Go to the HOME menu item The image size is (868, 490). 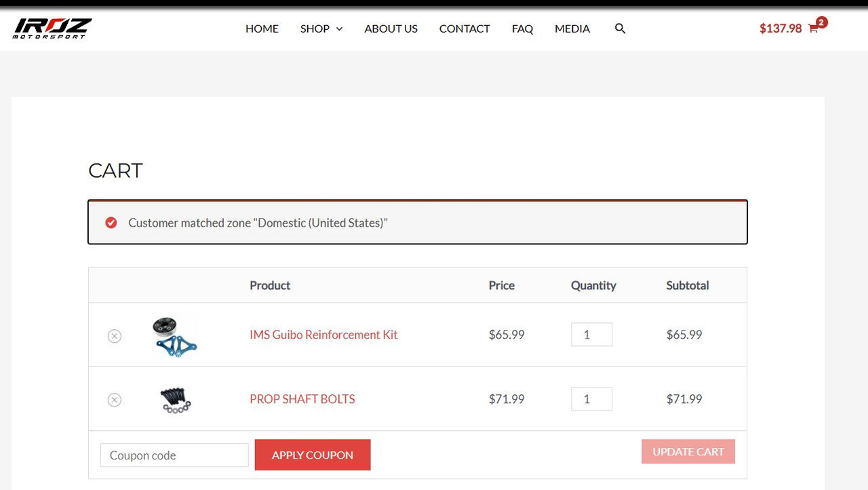click(262, 29)
